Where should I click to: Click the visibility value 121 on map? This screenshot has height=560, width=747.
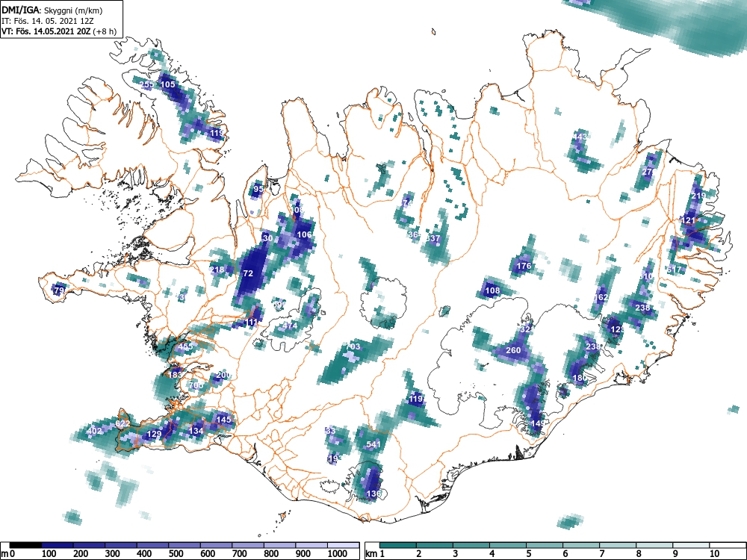click(688, 220)
